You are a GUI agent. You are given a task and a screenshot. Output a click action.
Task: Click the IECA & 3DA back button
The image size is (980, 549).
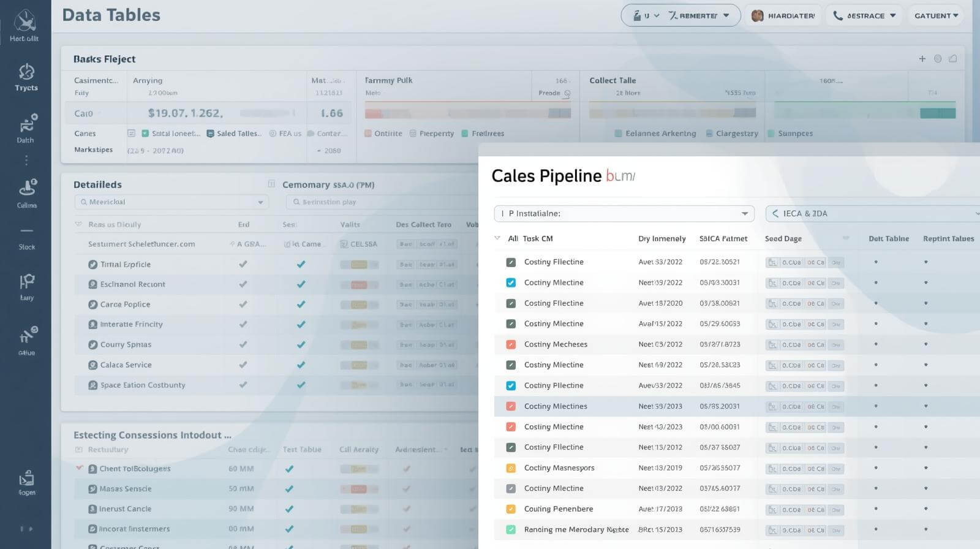[x=775, y=214]
